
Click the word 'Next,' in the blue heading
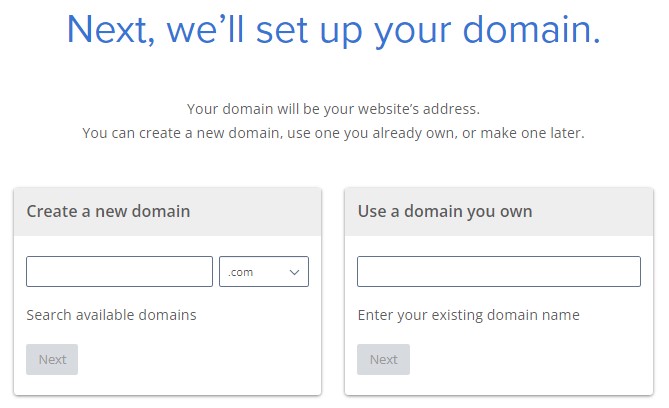[x=112, y=31]
